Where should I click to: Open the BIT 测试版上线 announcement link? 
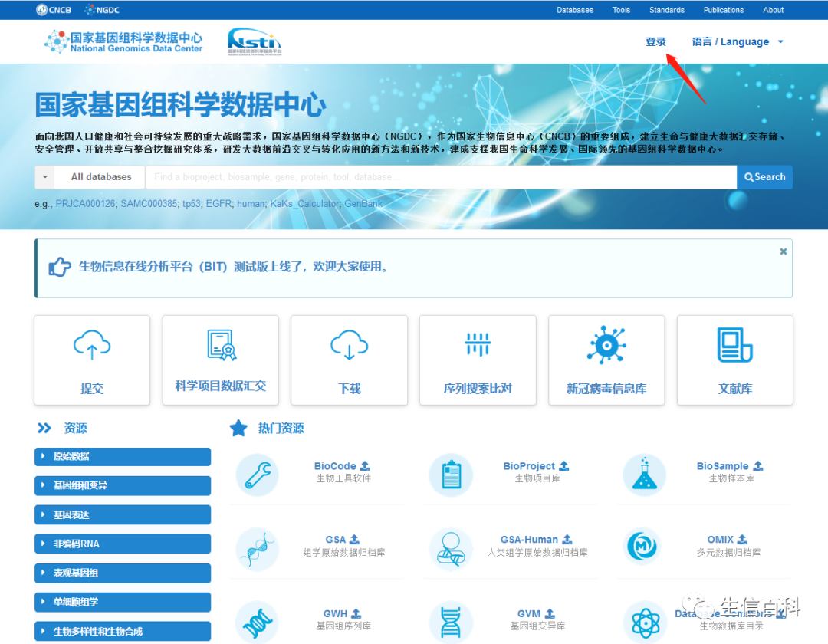point(235,267)
